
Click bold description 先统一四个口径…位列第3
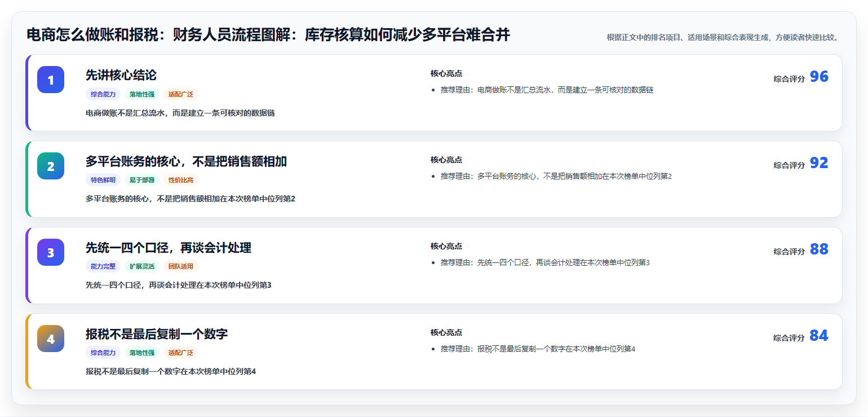[179, 285]
